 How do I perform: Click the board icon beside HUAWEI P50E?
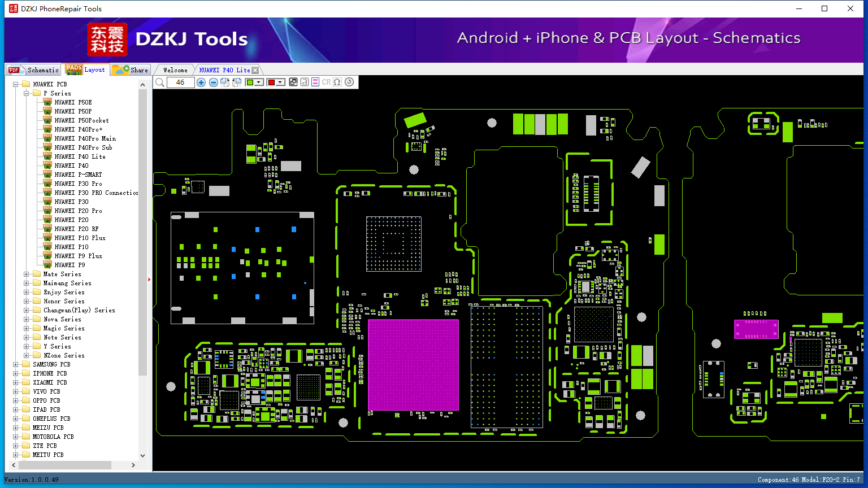click(47, 102)
